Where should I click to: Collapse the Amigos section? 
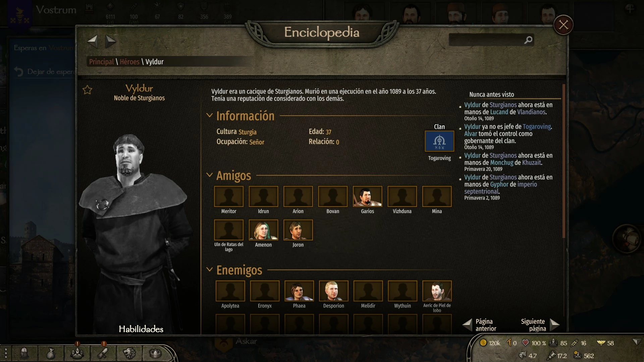pos(210,175)
